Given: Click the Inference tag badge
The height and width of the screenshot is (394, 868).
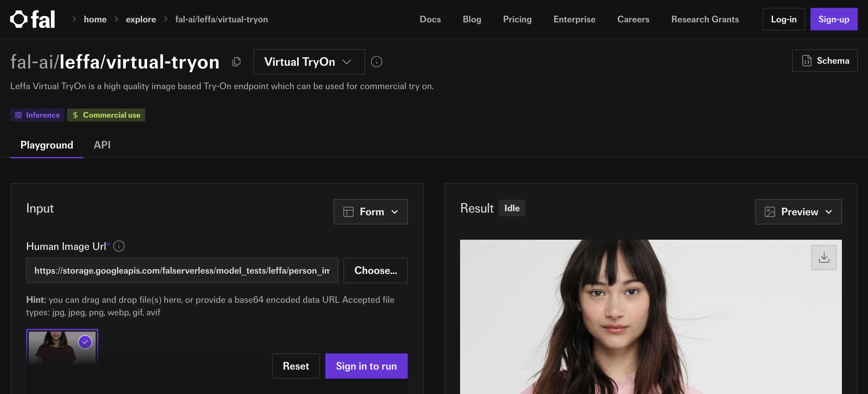Looking at the screenshot, I should coord(37,115).
